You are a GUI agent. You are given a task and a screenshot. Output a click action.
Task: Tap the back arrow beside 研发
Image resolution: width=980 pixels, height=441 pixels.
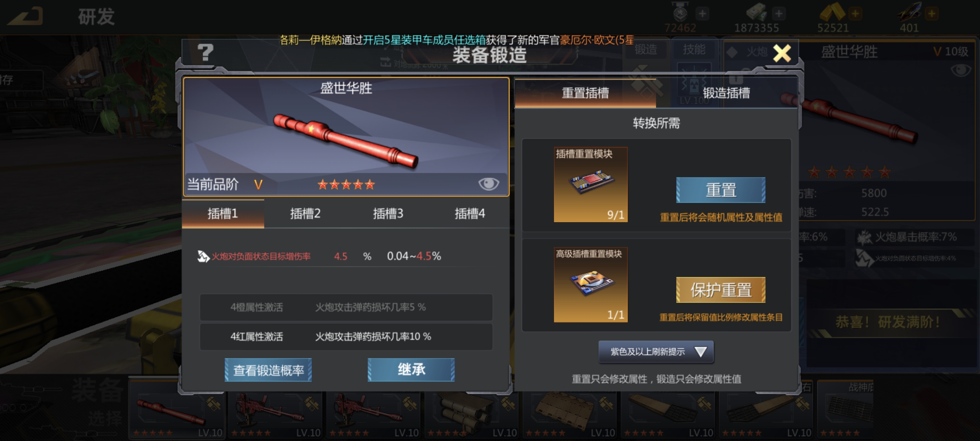click(x=26, y=16)
